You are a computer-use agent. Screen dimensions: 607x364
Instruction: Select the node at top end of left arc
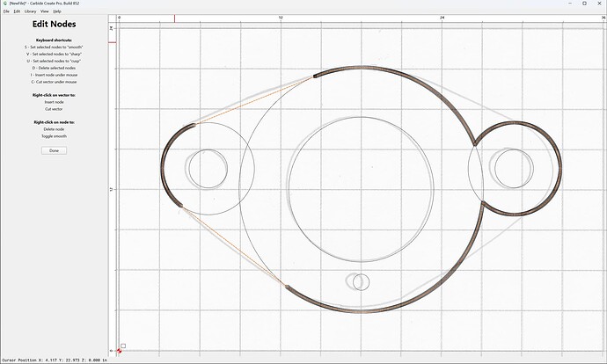point(194,124)
